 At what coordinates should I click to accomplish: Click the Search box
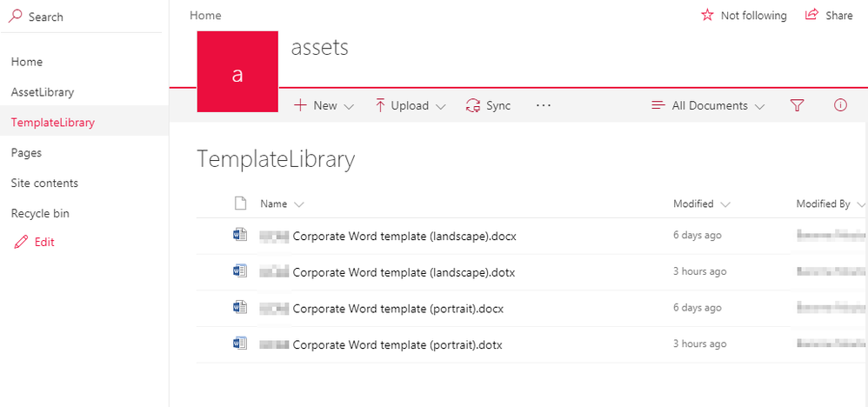[46, 17]
